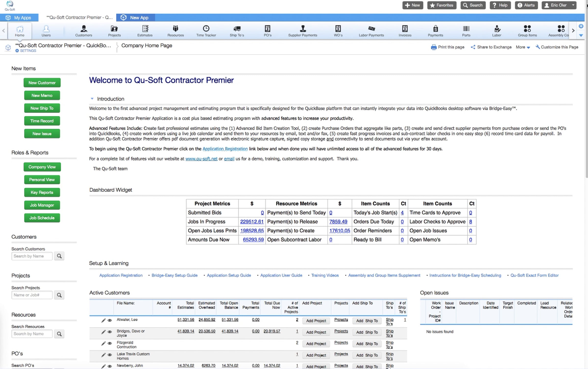Click the Resources toolbar icon
Viewport: 588px width, 369px height.
tap(175, 29)
